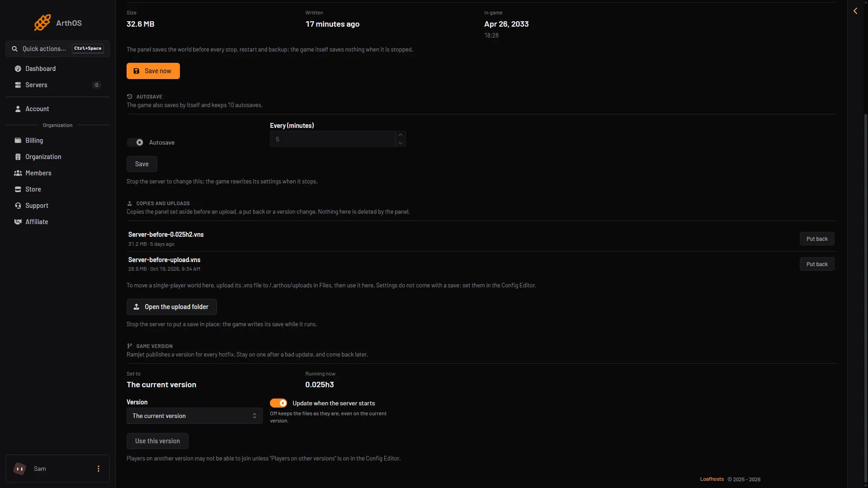Click the Billing card icon
This screenshot has height=488, width=868.
(x=18, y=141)
